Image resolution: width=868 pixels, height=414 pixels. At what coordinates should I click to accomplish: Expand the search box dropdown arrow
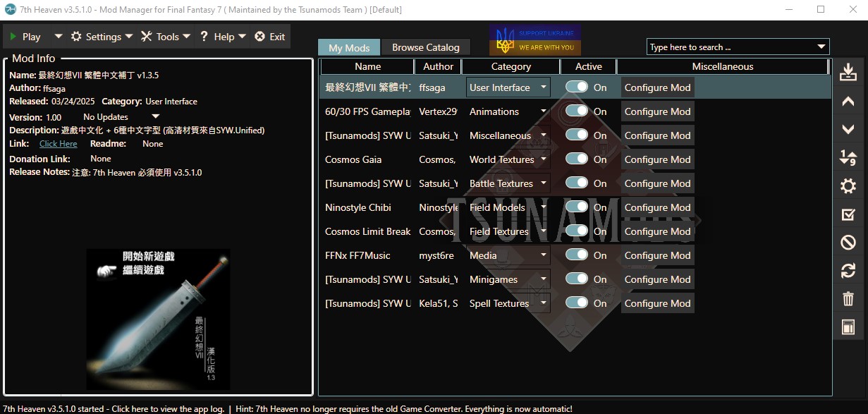tap(821, 47)
